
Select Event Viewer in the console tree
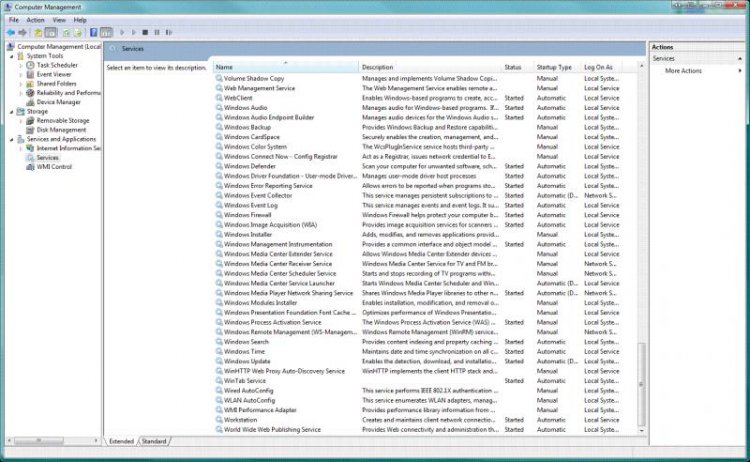coord(54,74)
